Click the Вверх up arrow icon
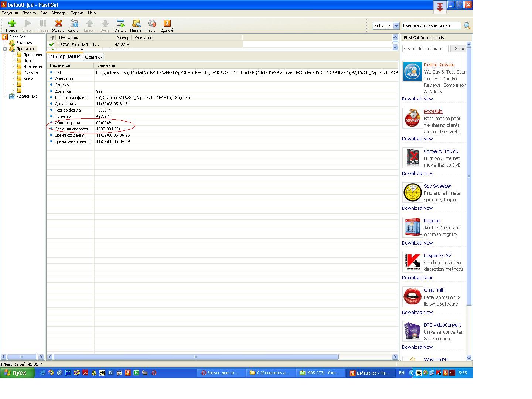532x399 pixels. click(89, 23)
